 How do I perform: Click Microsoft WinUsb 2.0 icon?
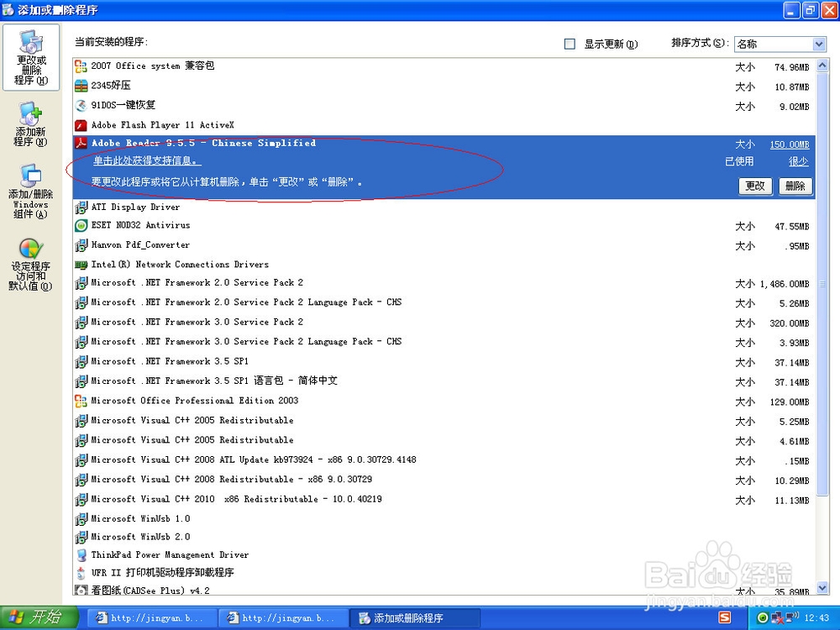point(81,538)
